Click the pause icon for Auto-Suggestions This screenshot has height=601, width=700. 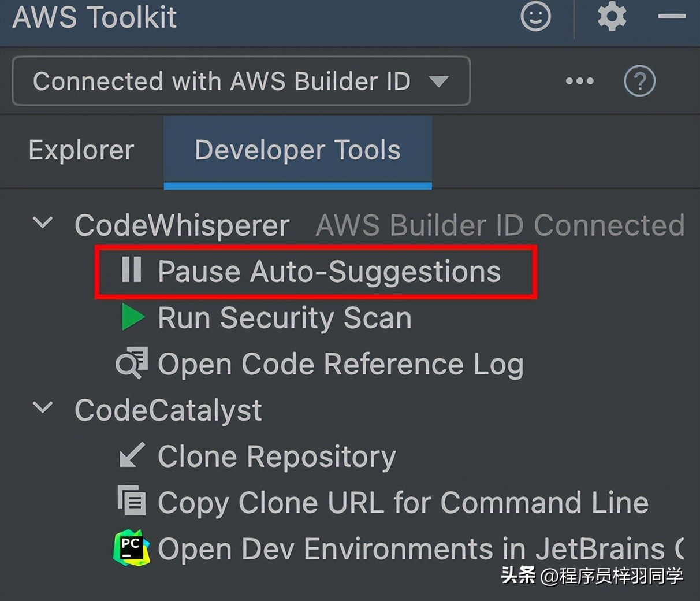point(132,270)
